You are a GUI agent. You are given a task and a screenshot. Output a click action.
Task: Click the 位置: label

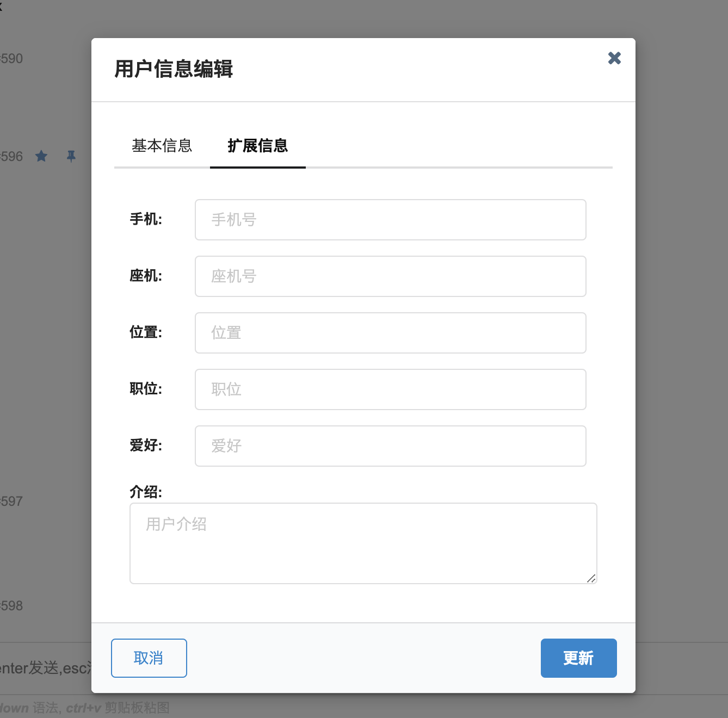pos(146,332)
